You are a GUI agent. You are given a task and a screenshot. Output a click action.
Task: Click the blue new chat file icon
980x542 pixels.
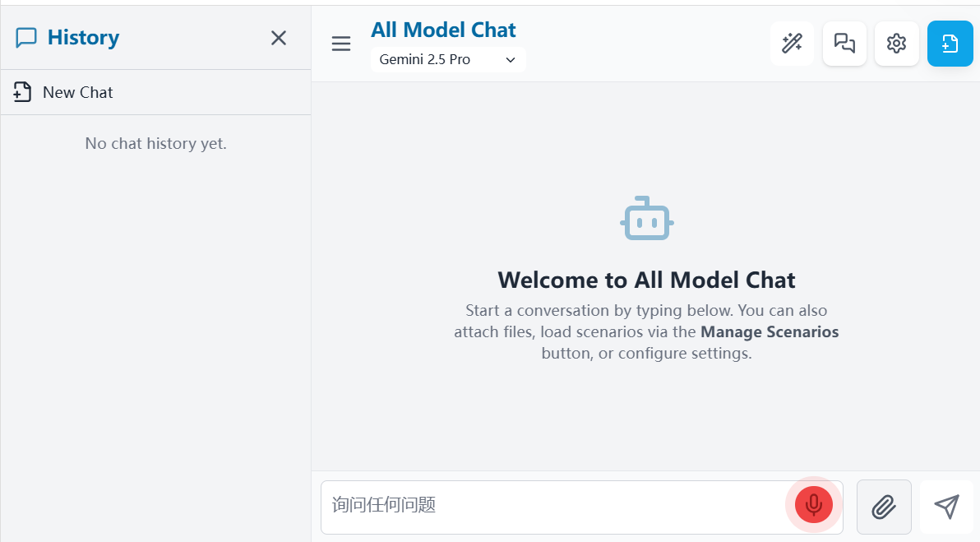(x=950, y=44)
